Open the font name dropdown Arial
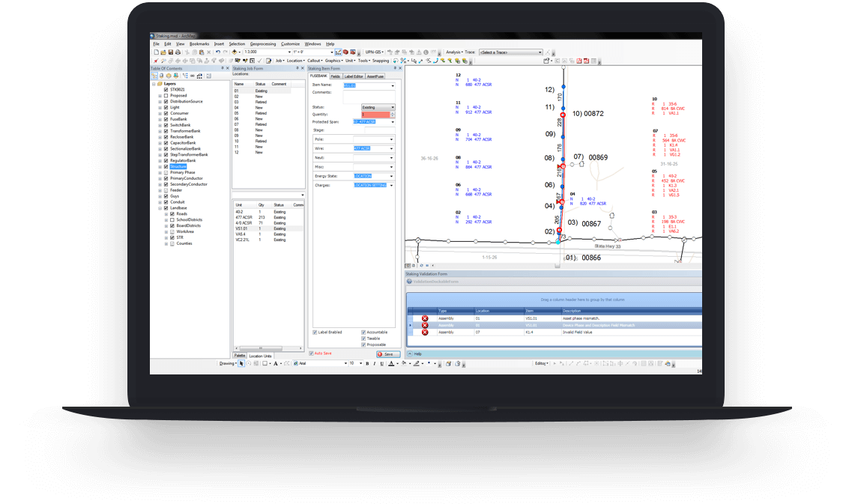The image size is (852, 504). pos(345,363)
